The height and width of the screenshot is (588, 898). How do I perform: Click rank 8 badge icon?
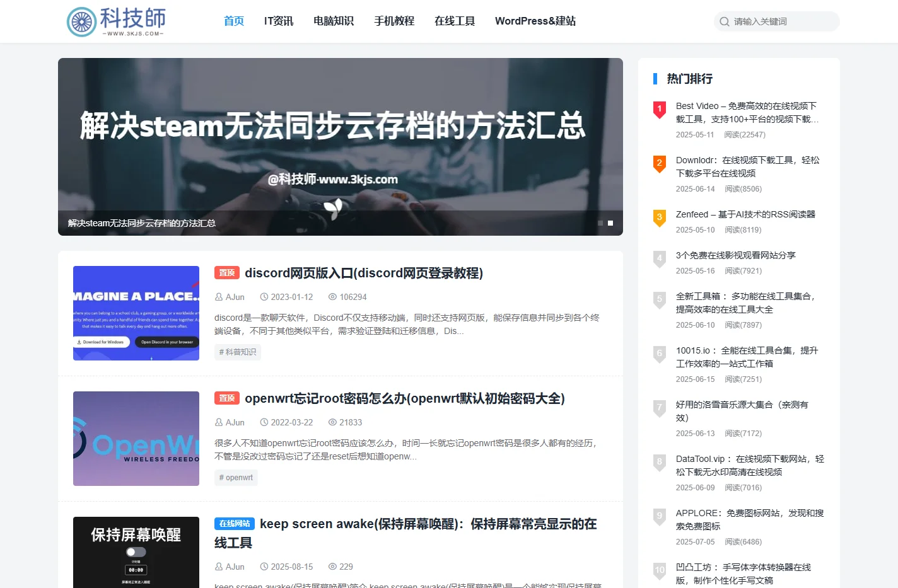(660, 463)
